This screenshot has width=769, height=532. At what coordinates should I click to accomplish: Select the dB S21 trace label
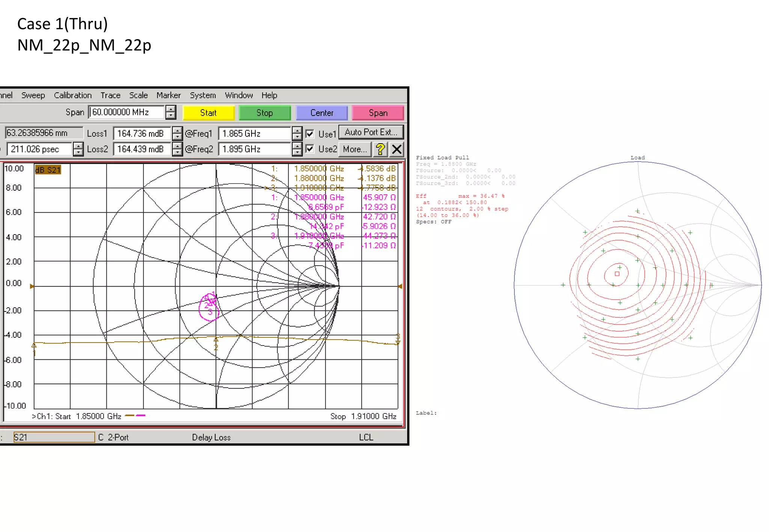(48, 170)
